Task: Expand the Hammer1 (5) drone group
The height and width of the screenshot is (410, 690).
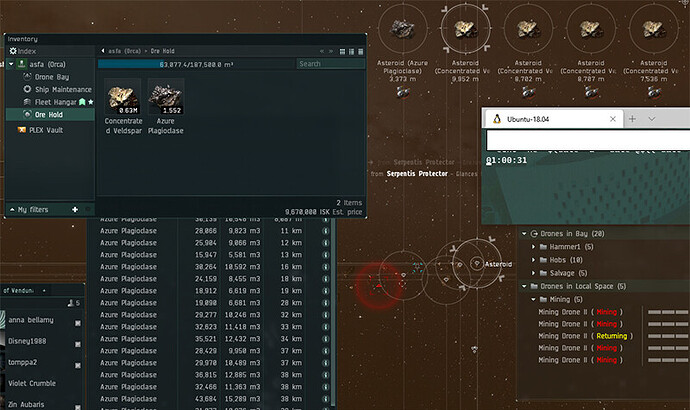Action: point(533,247)
